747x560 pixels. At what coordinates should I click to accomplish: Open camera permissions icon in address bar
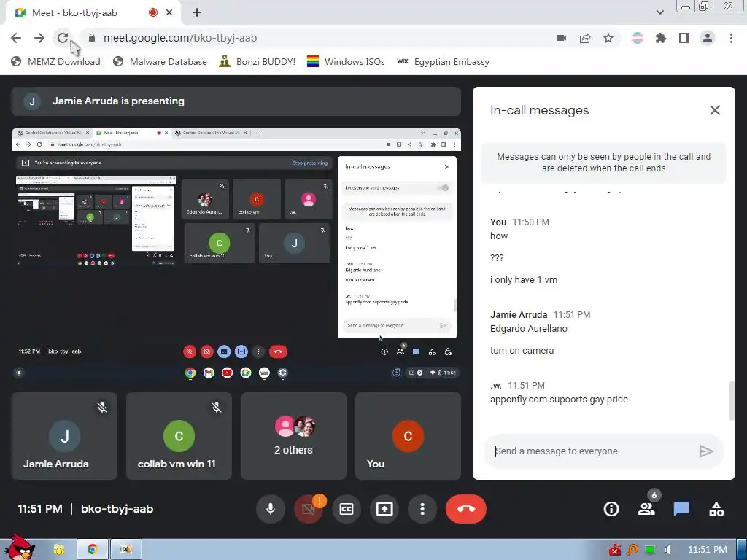[562, 38]
